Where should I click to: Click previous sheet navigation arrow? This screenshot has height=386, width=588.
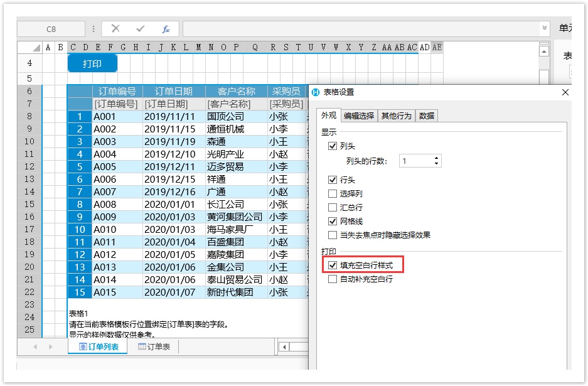(x=35, y=346)
